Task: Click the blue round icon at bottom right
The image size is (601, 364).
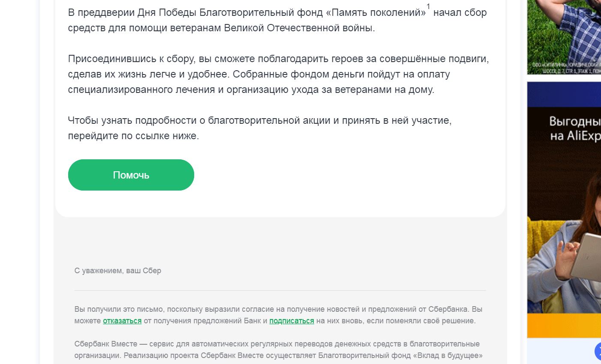Action: [x=598, y=352]
